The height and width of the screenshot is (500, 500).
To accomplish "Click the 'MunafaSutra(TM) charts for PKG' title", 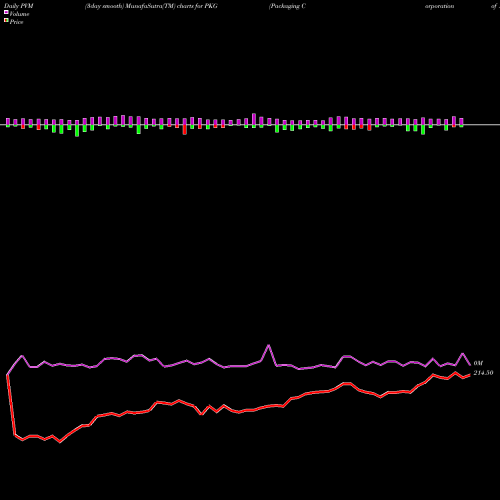I will 172,6.
